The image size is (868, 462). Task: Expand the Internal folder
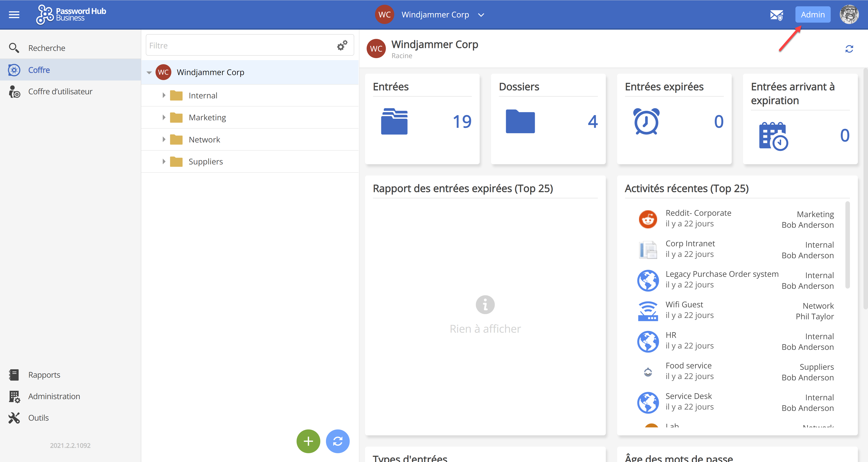click(x=164, y=95)
